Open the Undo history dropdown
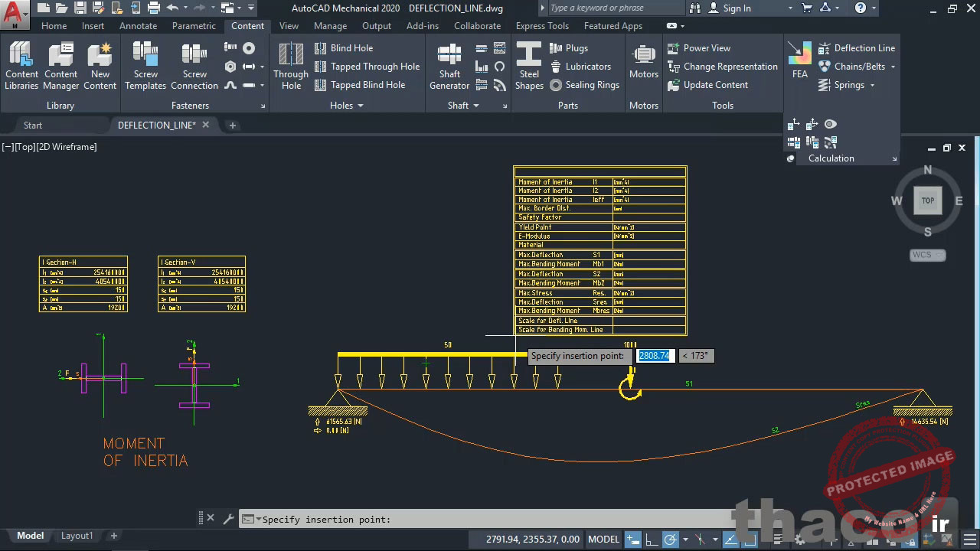980x551 pixels. point(186,8)
